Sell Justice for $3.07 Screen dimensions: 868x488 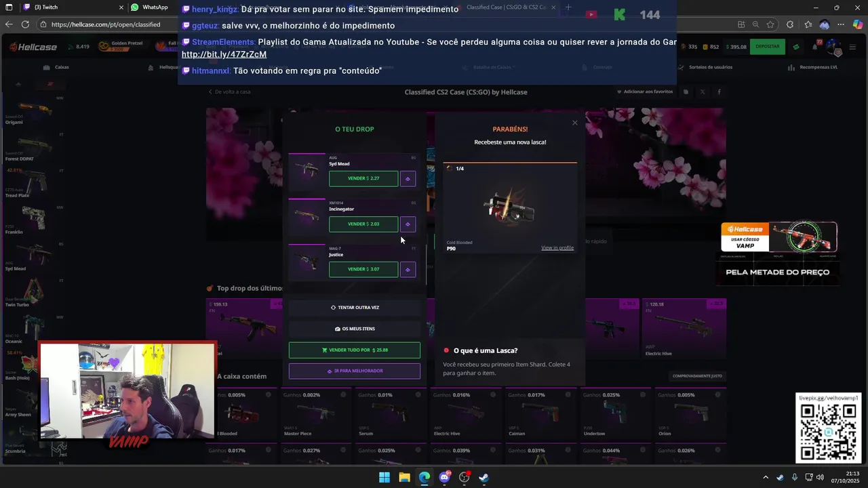click(x=363, y=270)
